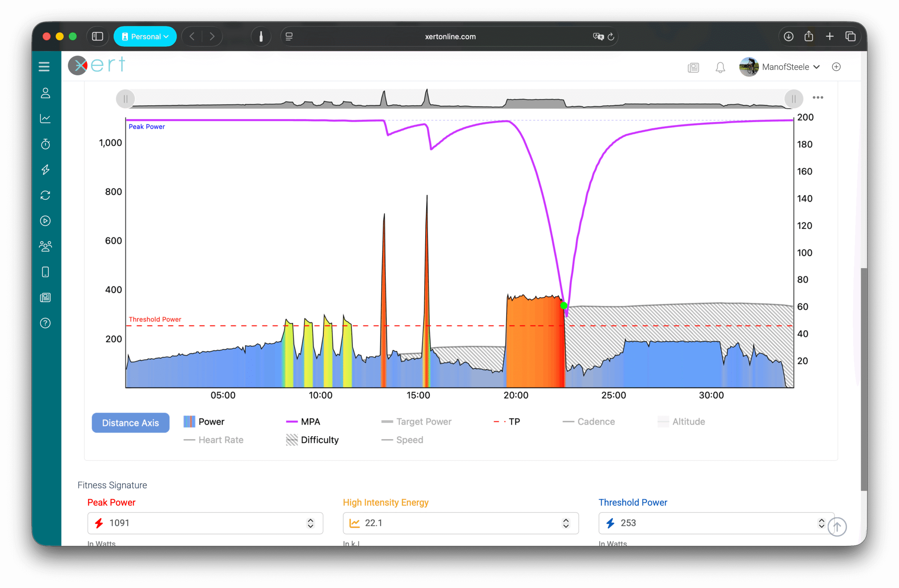The height and width of the screenshot is (588, 899).
Task: Click the Threshold Power field 253
Action: (x=716, y=523)
